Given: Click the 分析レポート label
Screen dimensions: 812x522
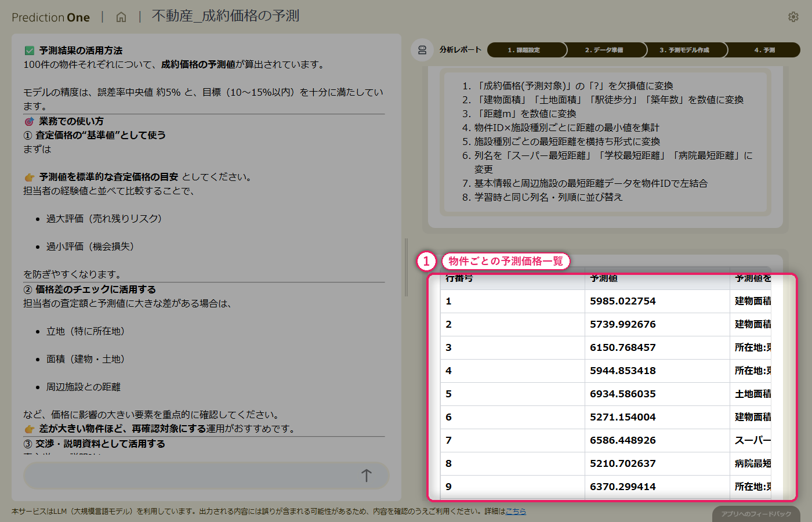Looking at the screenshot, I should (461, 50).
